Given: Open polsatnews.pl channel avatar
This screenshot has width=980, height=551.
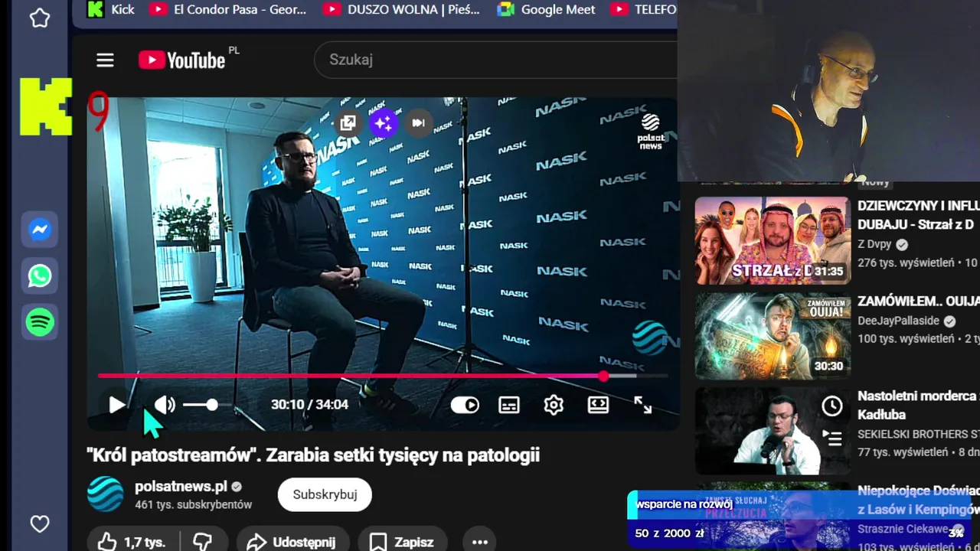Looking at the screenshot, I should (x=105, y=494).
